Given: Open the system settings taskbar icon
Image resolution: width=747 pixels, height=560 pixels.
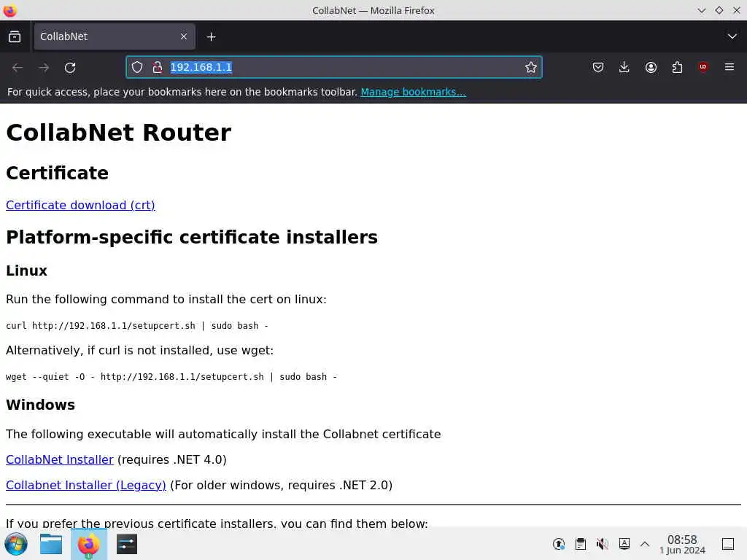Looking at the screenshot, I should click(127, 544).
